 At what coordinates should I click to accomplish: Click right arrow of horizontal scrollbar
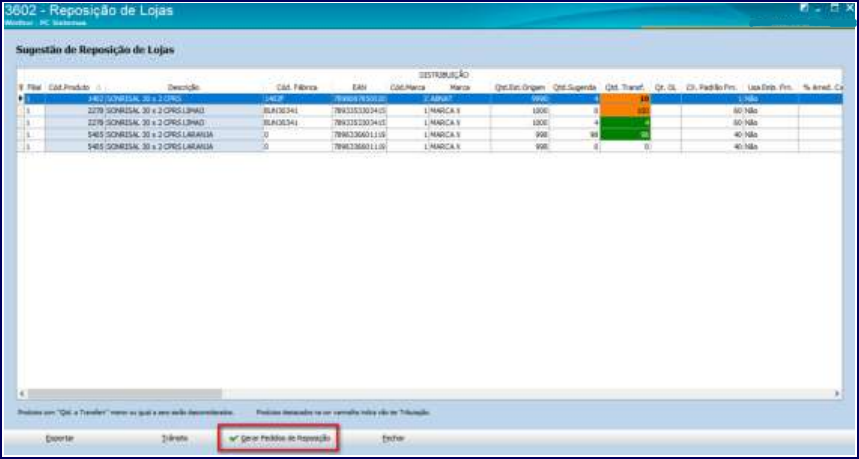837,393
